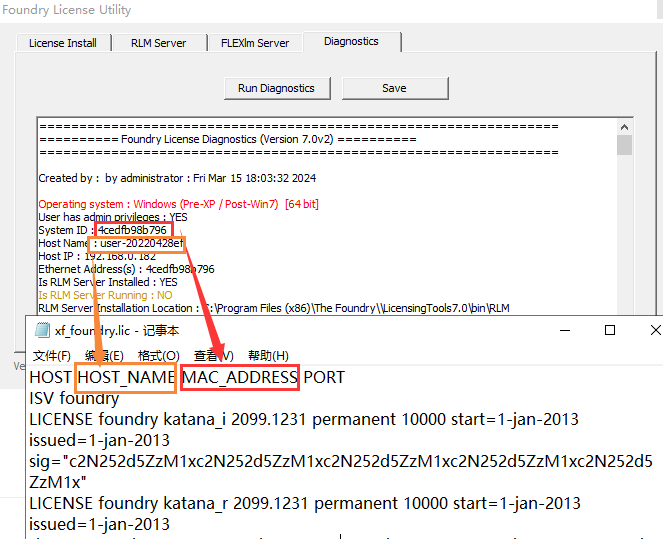The height and width of the screenshot is (539, 663).
Task: Open the FLEXlm Server tab
Action: (x=255, y=43)
